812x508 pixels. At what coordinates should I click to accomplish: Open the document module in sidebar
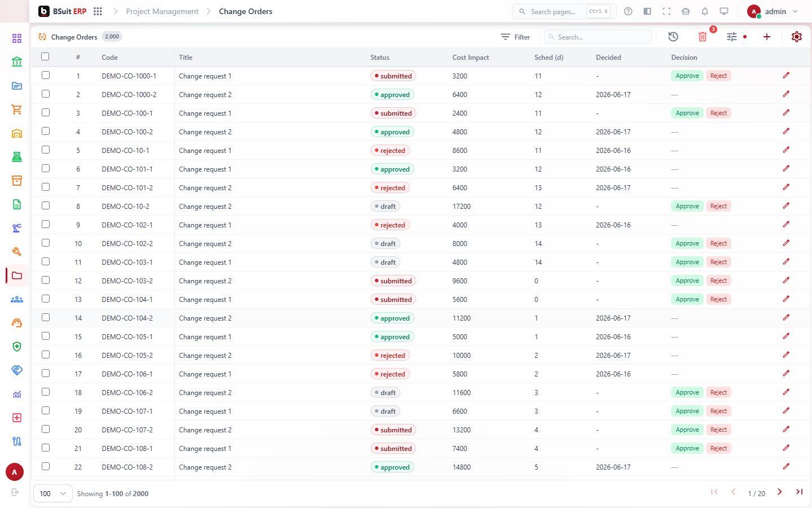pos(17,204)
